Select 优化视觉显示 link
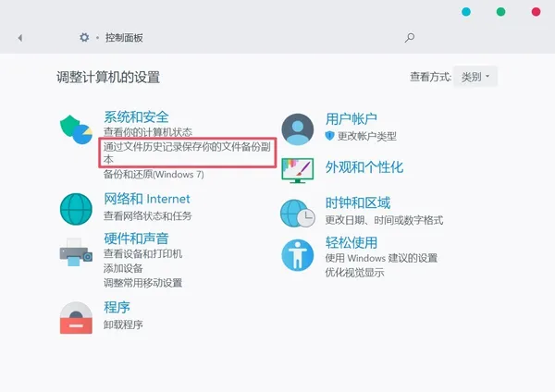Viewport: 555px width, 392px height. pos(354,273)
